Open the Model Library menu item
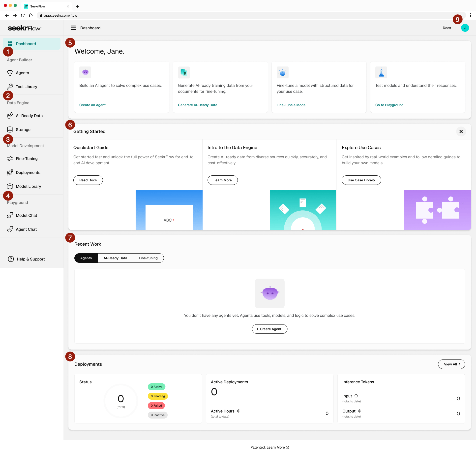The height and width of the screenshot is (455, 476). pos(32,186)
